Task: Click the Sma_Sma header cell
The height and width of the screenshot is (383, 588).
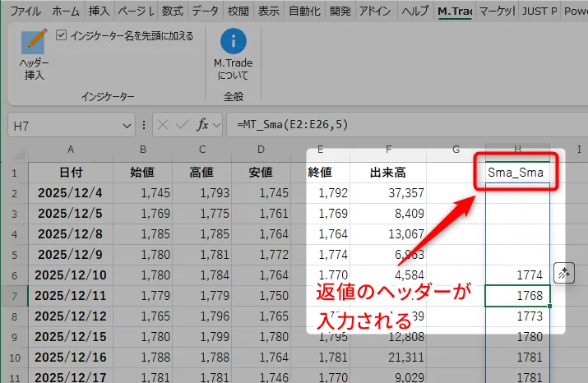Action: pos(517,173)
